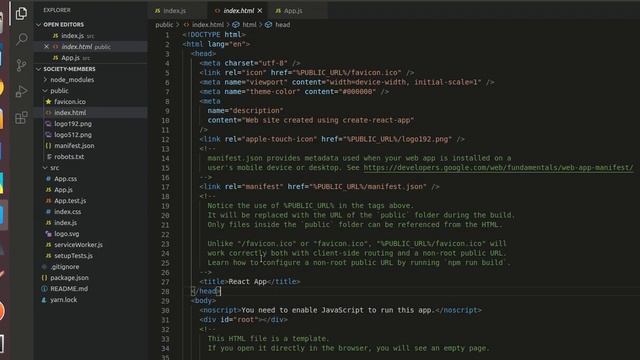Open package.json file
The height and width of the screenshot is (360, 640).
coord(69,278)
